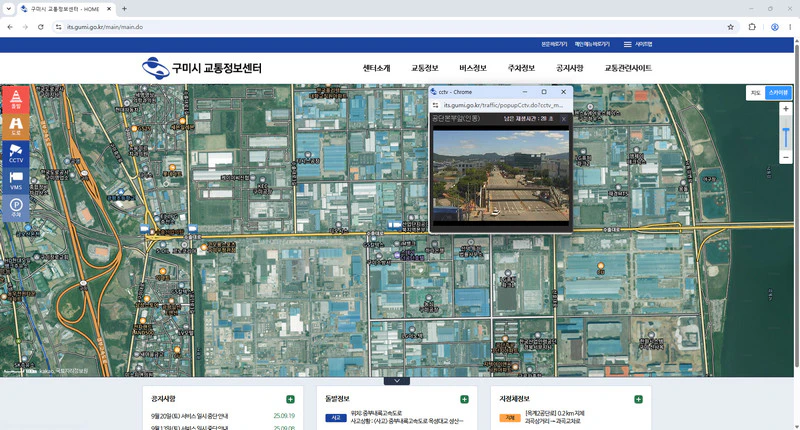This screenshot has height=430, width=800.
Task: Expand 돌발정보 panel with plus icon
Action: 464,399
